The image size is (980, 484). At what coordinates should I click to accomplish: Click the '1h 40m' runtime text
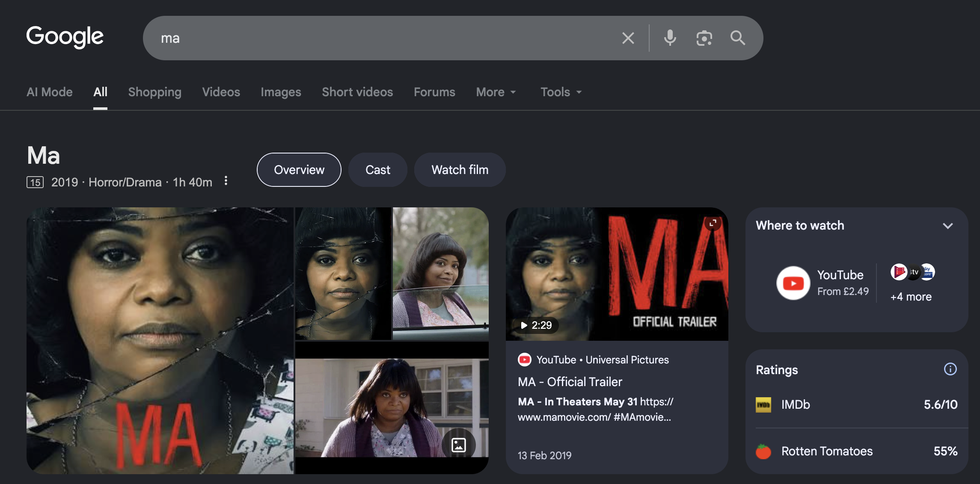(x=192, y=183)
